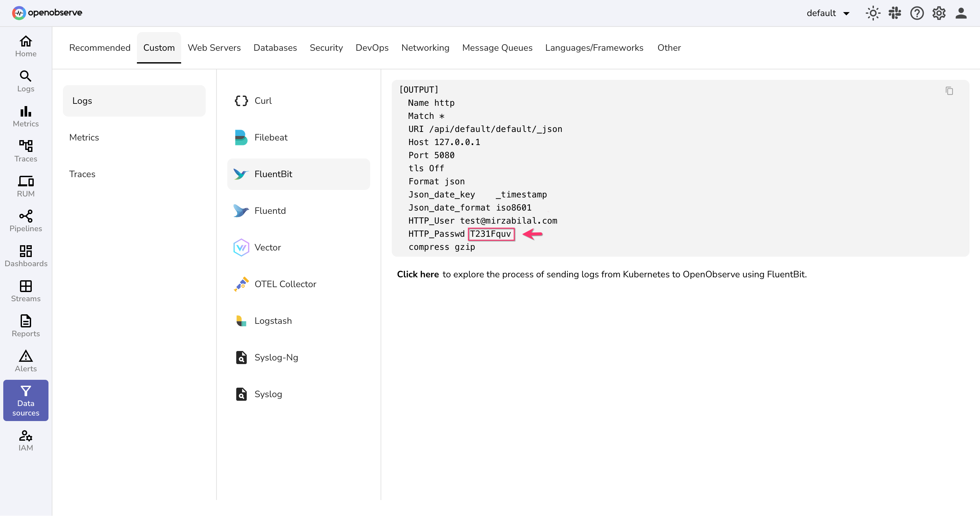The image size is (980, 516).
Task: Click the 'Match *' line
Action: (x=426, y=116)
